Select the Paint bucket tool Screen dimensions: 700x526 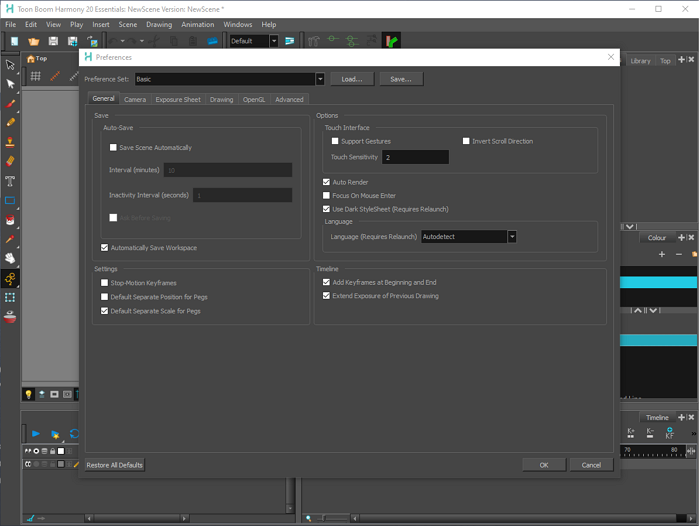(10, 220)
